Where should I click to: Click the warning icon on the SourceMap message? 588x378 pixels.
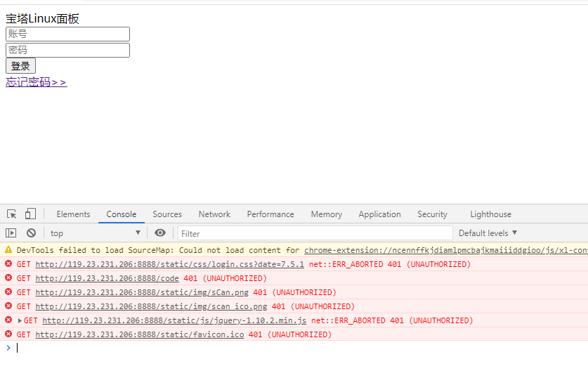(x=8, y=249)
